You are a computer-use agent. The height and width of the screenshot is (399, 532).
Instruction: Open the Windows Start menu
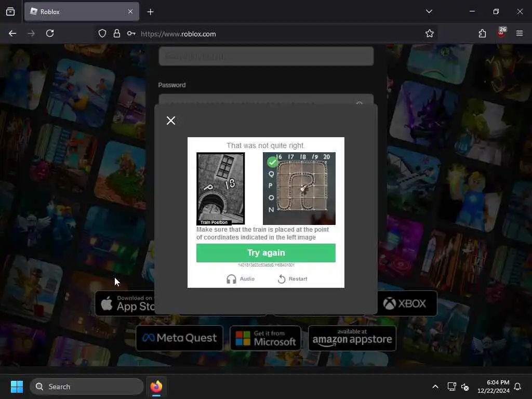point(17,387)
